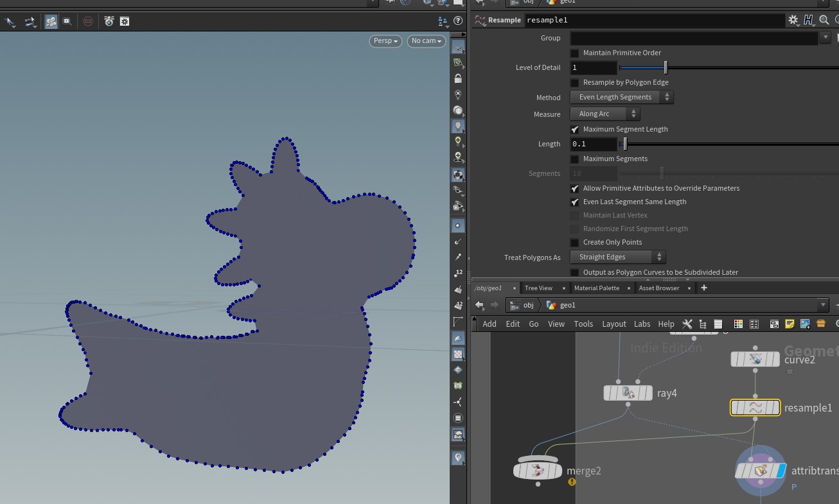Enable Maintain Primitive Order checkbox

pos(575,53)
